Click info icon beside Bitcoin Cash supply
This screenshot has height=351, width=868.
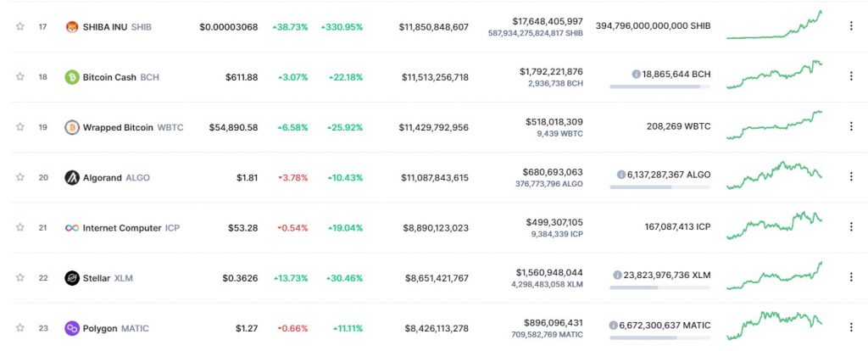coord(636,74)
